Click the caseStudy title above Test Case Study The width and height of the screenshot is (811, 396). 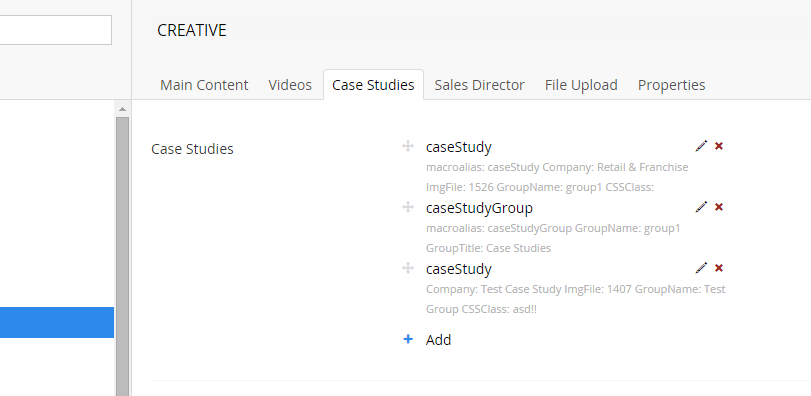(458, 269)
